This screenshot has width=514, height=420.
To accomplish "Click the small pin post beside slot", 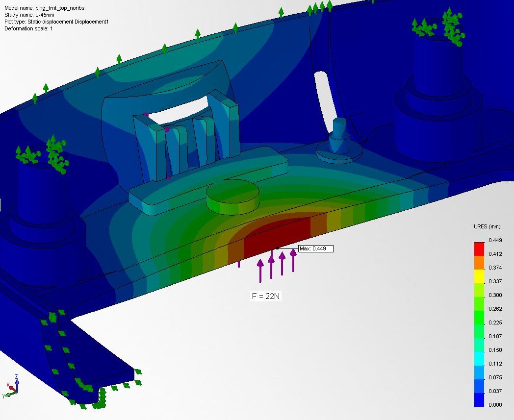I will pos(339,132).
